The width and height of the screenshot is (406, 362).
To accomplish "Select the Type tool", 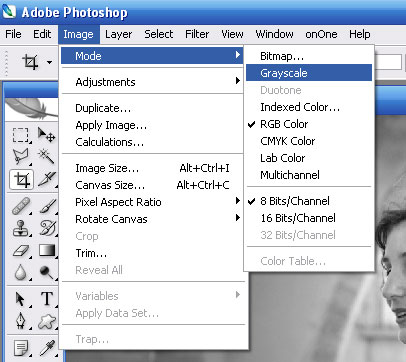I will pos(47,299).
